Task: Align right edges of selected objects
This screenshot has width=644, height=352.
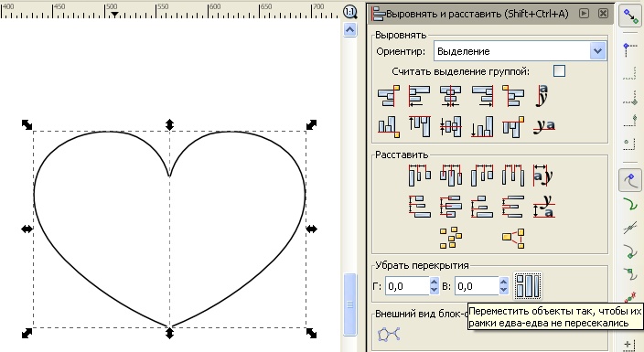Action: point(482,96)
